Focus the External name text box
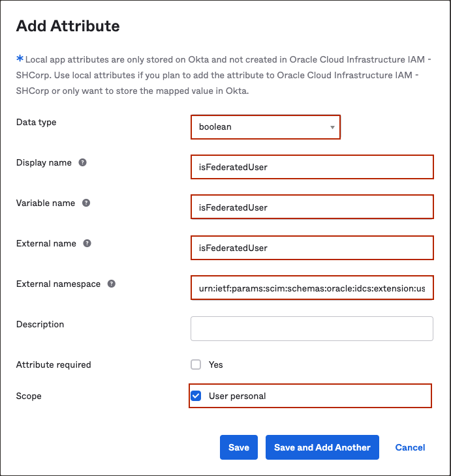 (x=312, y=248)
